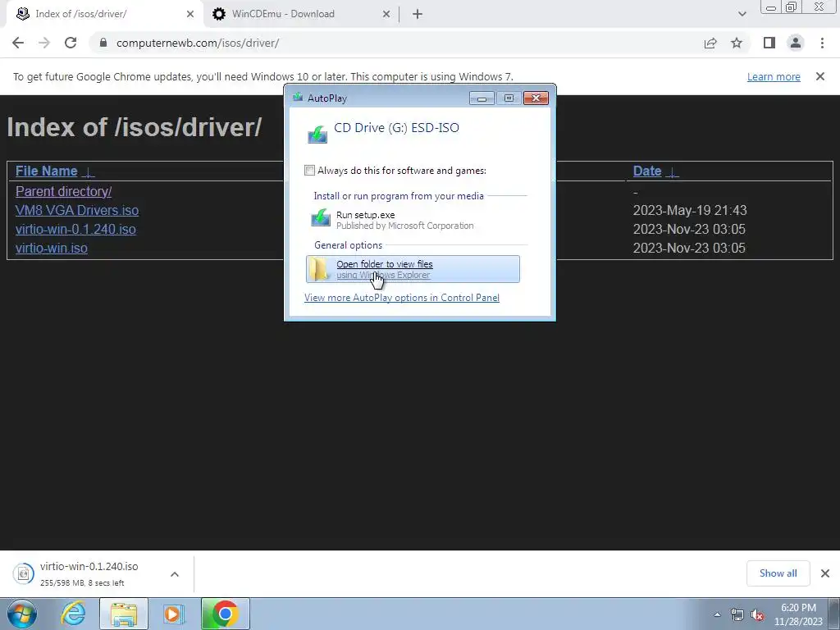Click the CD Drive (G:) ESD-ISO icon
Image resolution: width=840 pixels, height=630 pixels.
317,134
